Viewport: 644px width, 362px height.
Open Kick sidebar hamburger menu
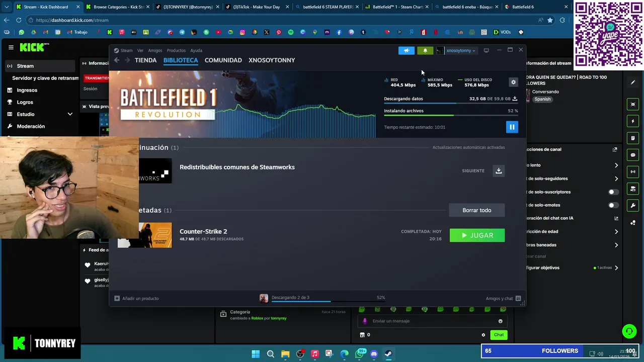(11, 47)
